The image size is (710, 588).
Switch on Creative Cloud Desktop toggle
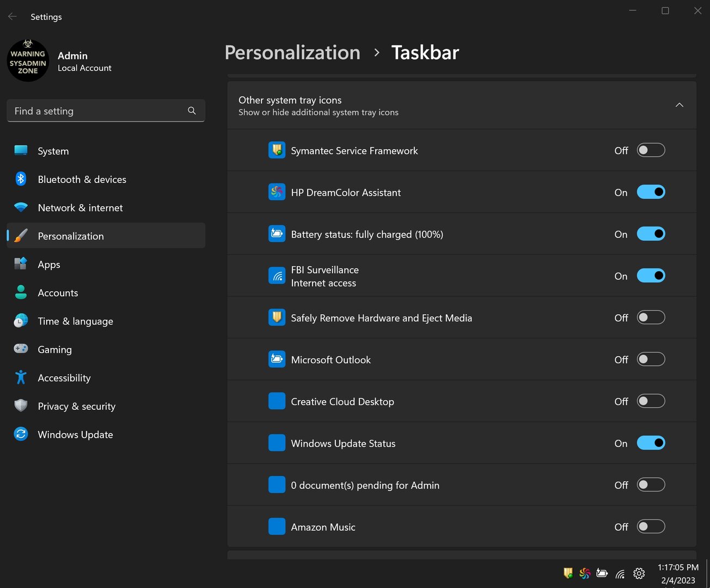pos(651,401)
